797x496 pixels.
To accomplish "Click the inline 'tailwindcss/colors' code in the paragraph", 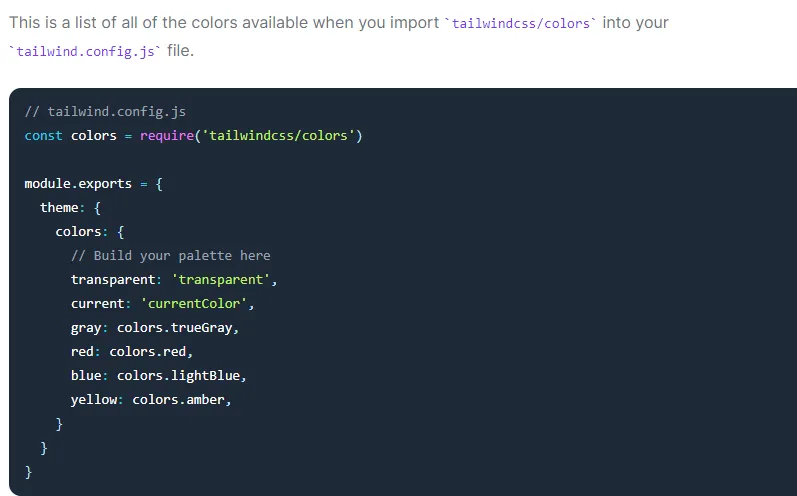I will (521, 23).
